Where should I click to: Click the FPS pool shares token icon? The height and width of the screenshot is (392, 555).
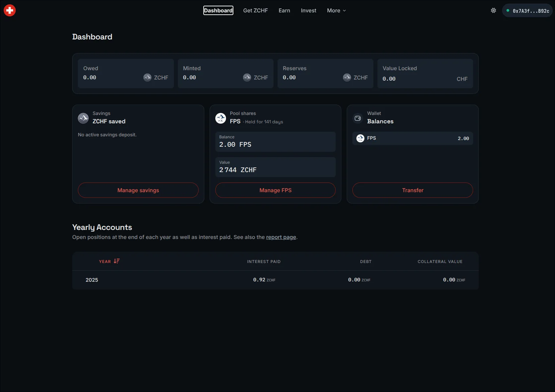(221, 118)
